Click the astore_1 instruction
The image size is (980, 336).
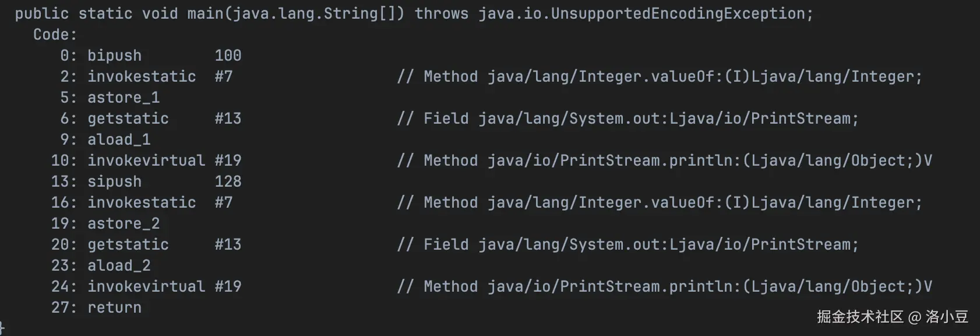[x=124, y=97]
